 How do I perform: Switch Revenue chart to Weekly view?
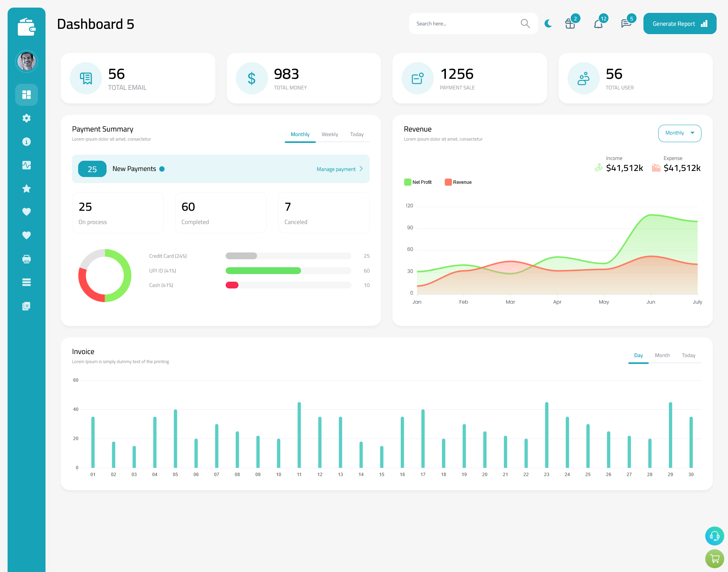pyautogui.click(x=679, y=132)
